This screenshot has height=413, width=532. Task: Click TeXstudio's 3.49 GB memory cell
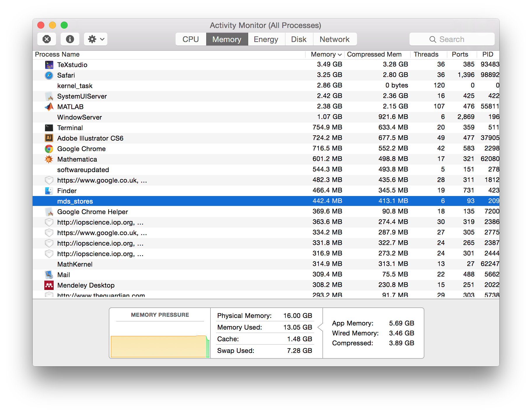[330, 64]
